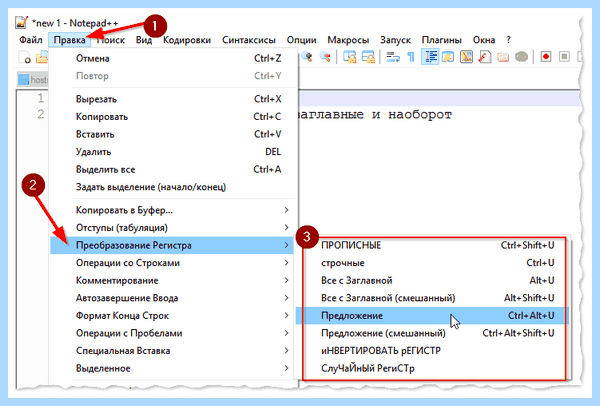Expand the Операции со Строками submenu
Screen dimensions: 600x406
point(174,263)
